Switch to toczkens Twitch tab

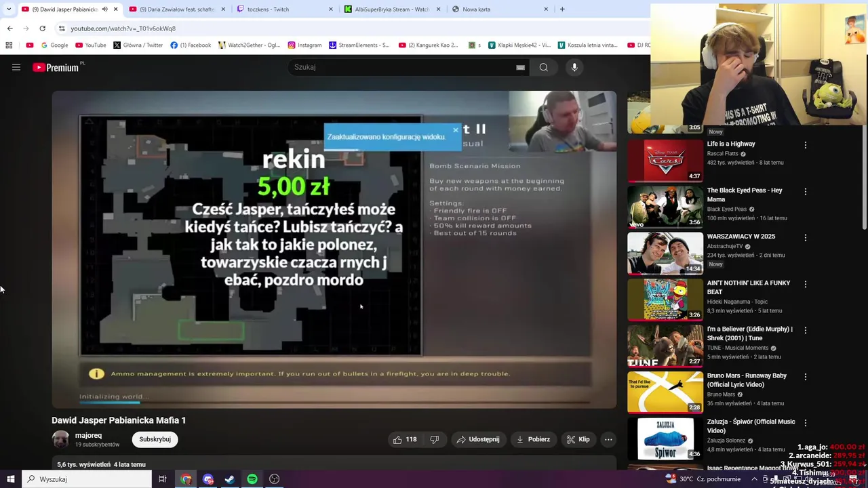[x=285, y=9]
